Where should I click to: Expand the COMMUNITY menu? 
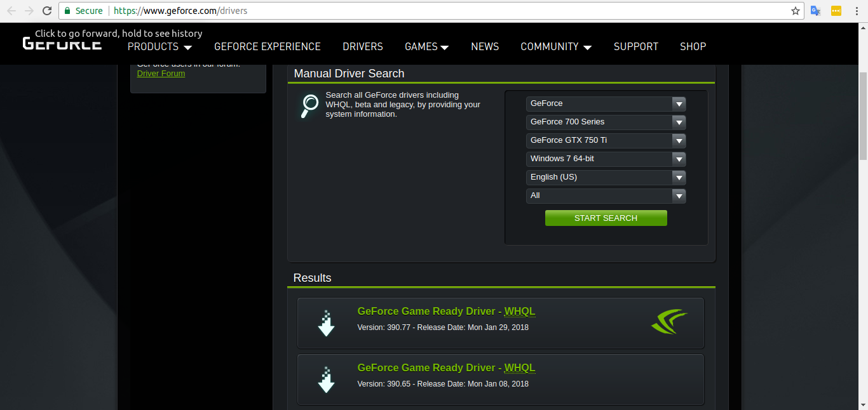(556, 46)
